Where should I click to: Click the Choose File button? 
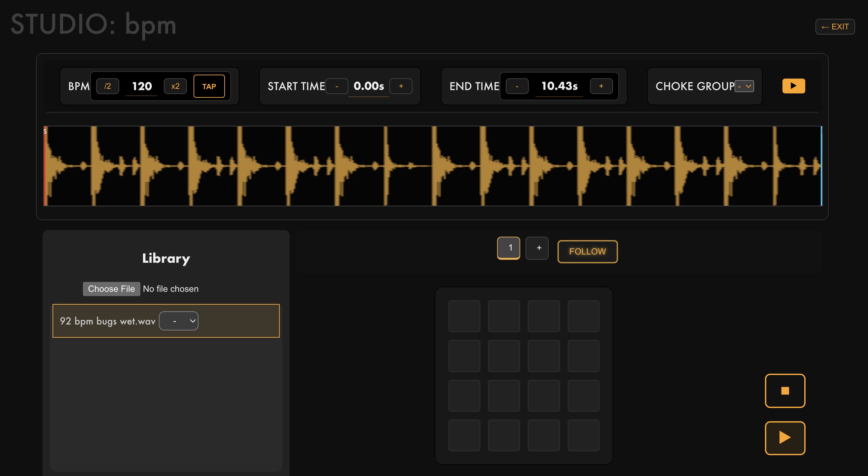coord(111,289)
